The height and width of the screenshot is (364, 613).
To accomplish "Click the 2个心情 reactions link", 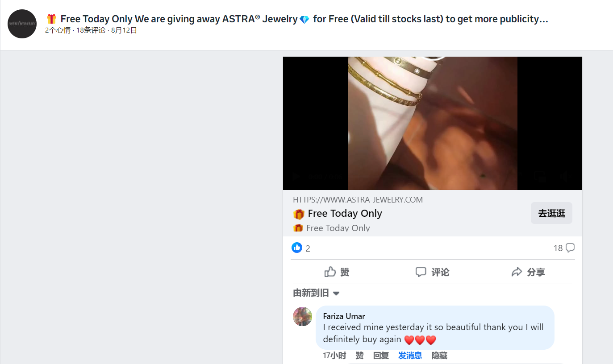I will (58, 30).
